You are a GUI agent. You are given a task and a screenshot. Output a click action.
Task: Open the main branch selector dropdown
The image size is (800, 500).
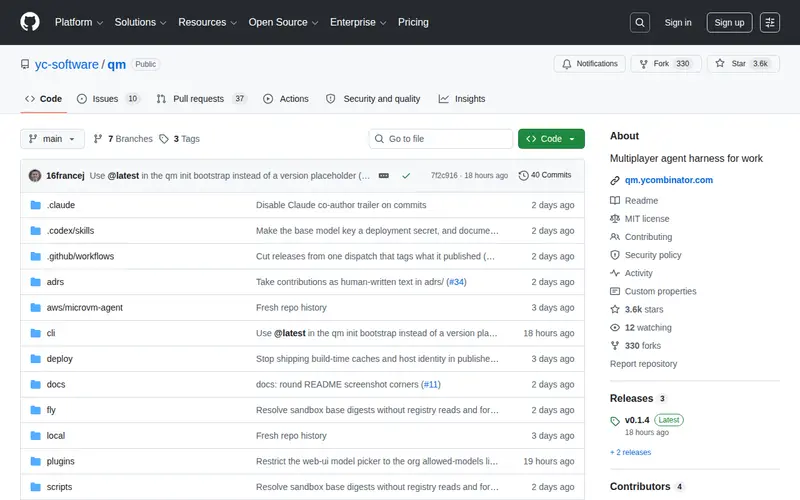click(52, 139)
